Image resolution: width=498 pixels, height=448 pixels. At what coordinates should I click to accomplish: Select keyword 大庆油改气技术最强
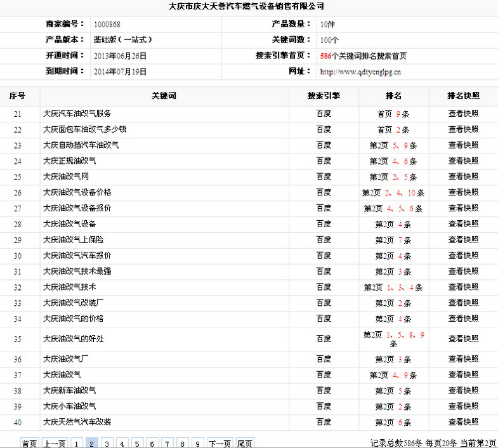pos(77,272)
